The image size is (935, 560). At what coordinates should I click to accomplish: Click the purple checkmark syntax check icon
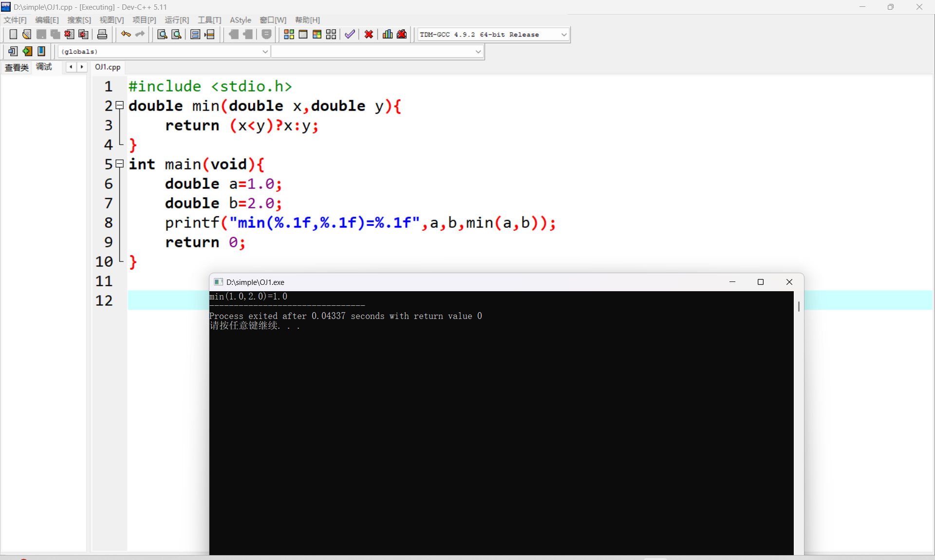point(350,34)
